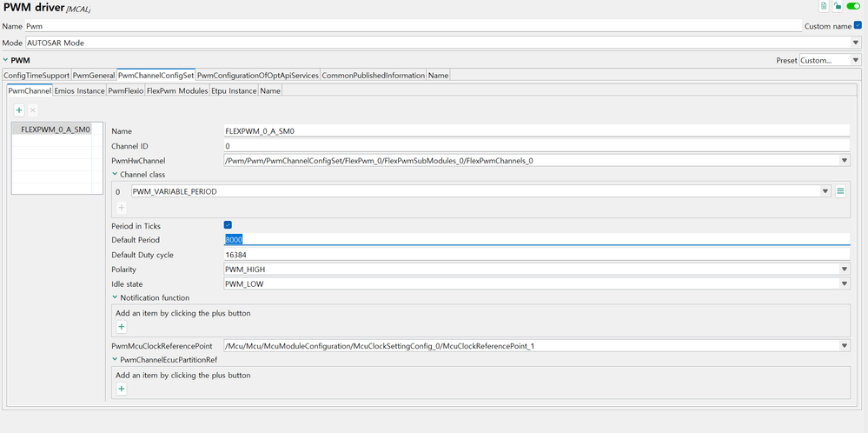This screenshot has width=868, height=433.
Task: Open the Polarity dropdown
Action: click(845, 270)
